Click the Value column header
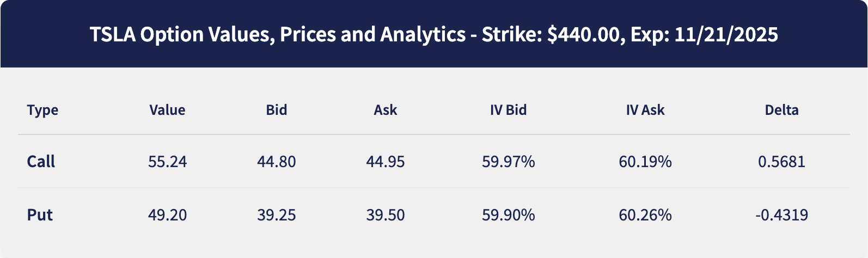The width and height of the screenshot is (868, 258). coord(167,110)
